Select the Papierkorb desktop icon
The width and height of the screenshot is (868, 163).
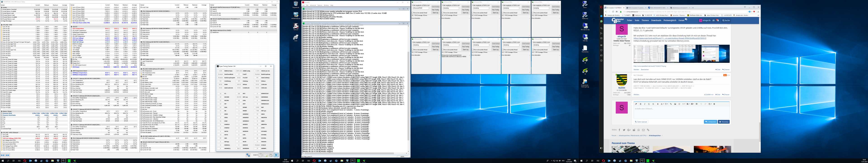click(296, 5)
